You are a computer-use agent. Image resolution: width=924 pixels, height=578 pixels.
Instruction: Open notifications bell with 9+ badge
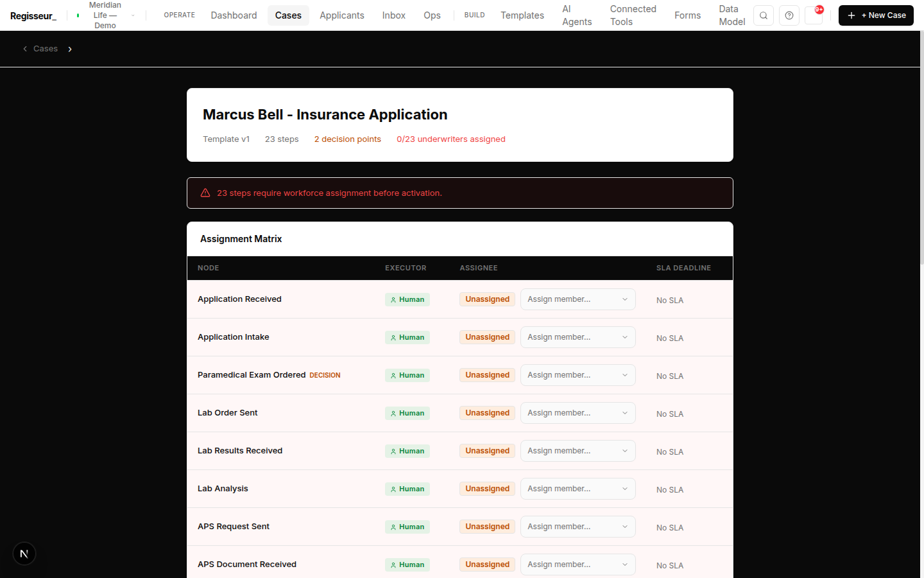814,15
